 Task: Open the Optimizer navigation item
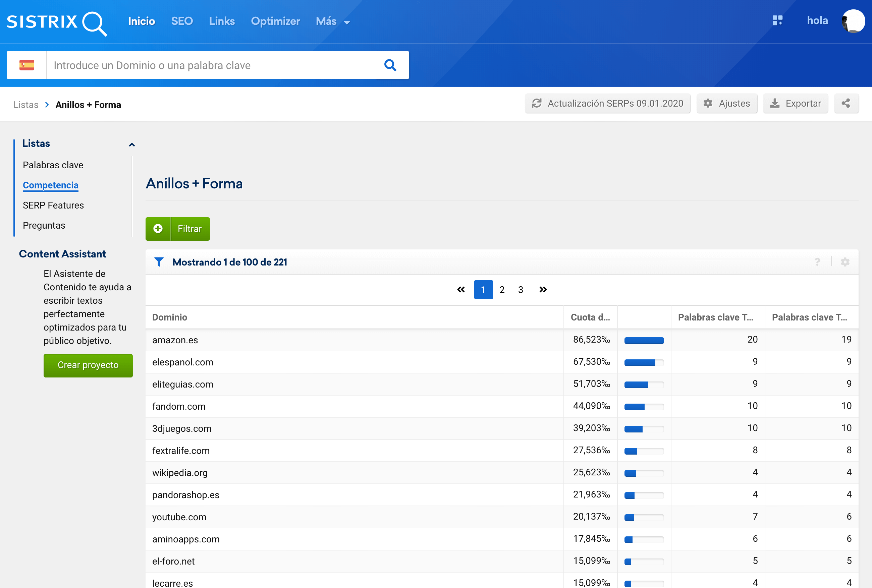pyautogui.click(x=275, y=21)
